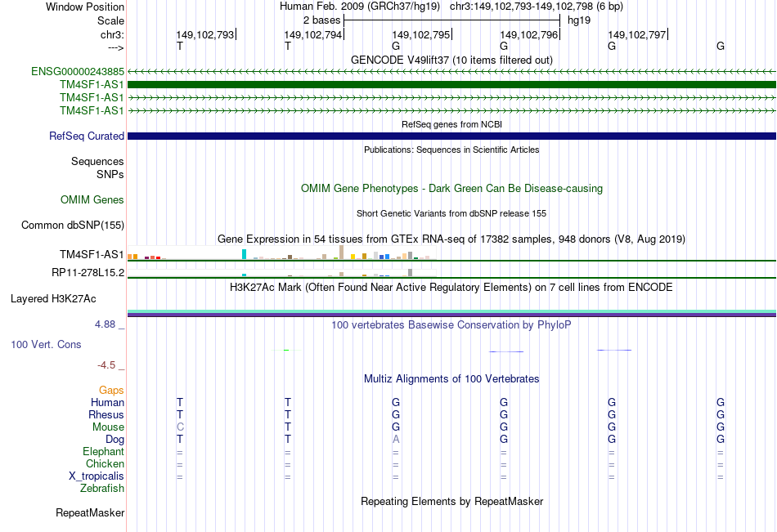777x532 pixels.
Task: Click position label 149,102,794
Action: pyautogui.click(x=313, y=34)
